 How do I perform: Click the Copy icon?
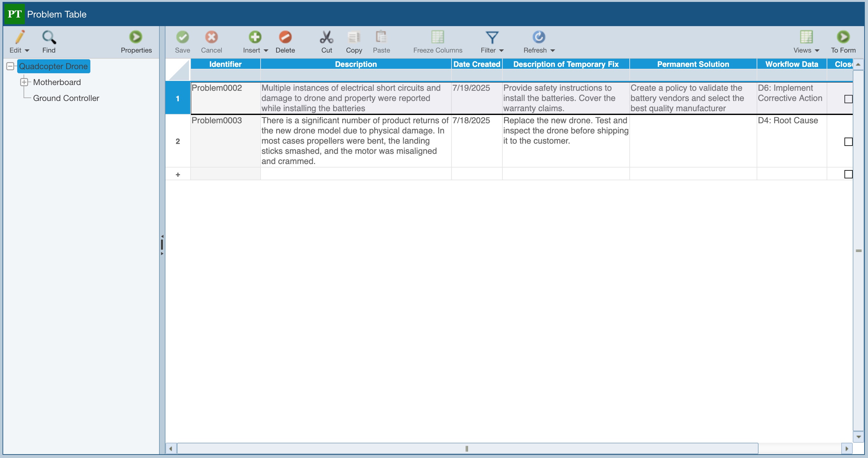point(354,38)
